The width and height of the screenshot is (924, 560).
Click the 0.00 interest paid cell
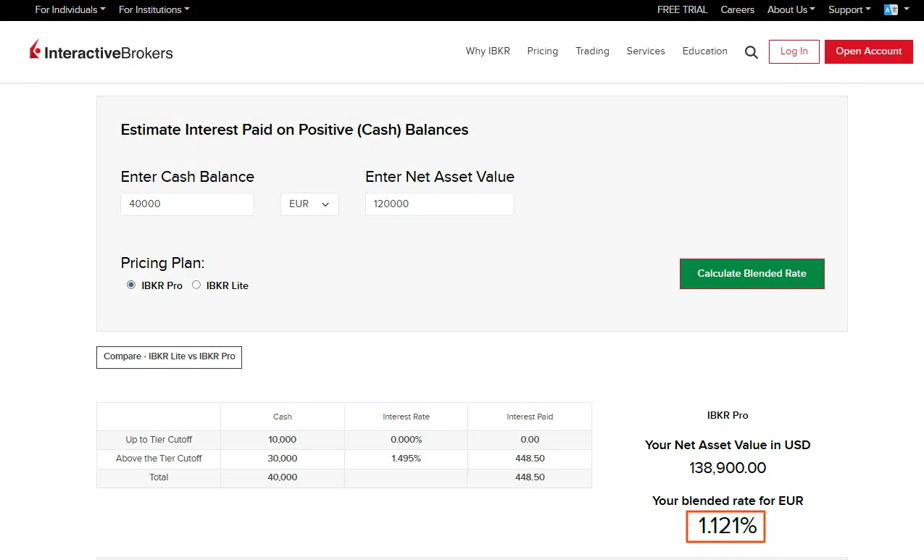point(530,440)
